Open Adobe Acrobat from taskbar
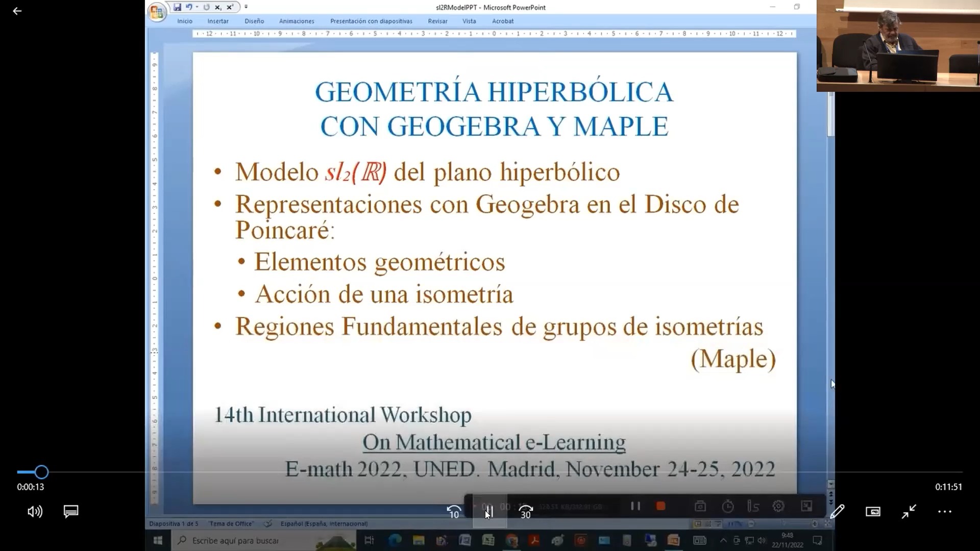Image resolution: width=980 pixels, height=551 pixels. click(x=535, y=540)
